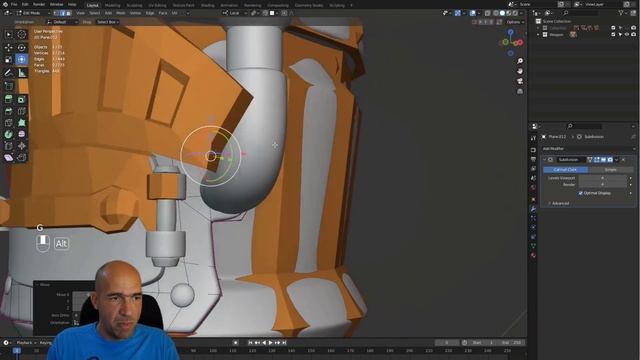Viewport: 640px width, 360px height.
Task: Open the File menu
Action: [x=14, y=4]
